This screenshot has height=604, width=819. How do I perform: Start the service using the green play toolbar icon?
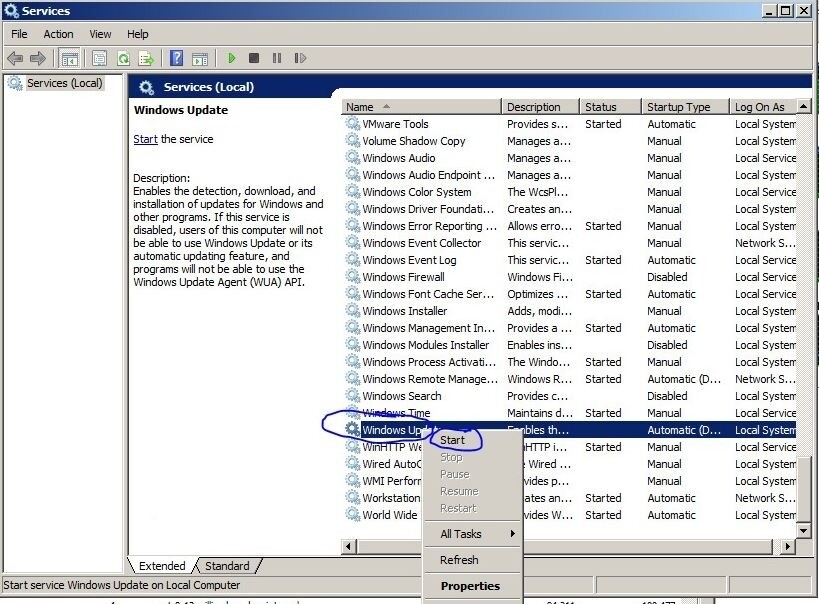click(231, 58)
